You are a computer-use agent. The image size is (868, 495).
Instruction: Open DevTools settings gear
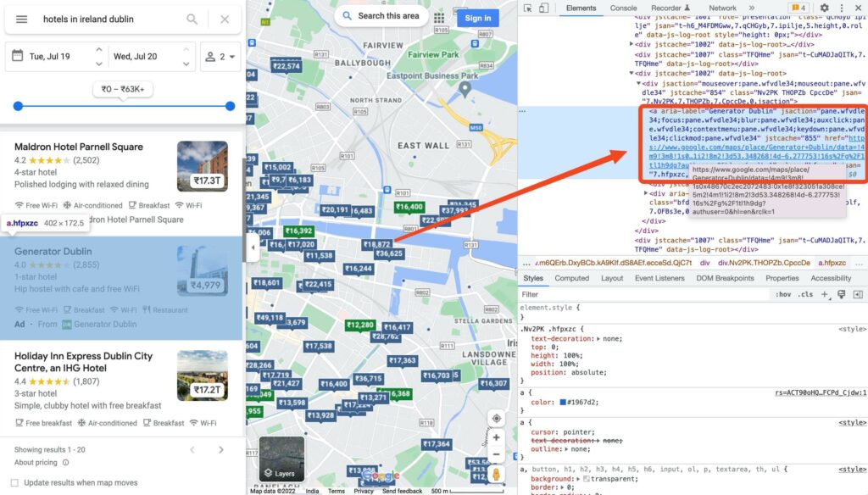(x=825, y=7)
